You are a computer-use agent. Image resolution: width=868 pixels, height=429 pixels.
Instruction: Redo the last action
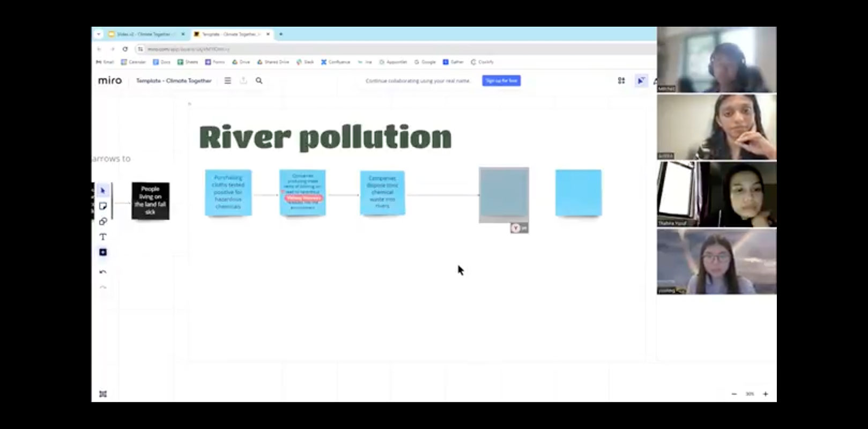(103, 288)
